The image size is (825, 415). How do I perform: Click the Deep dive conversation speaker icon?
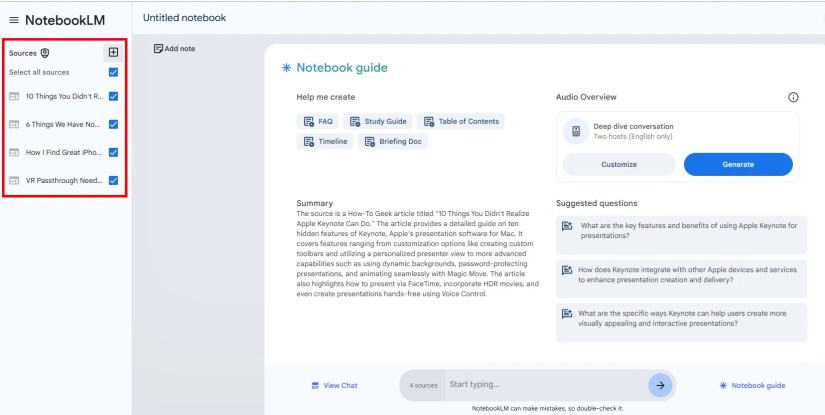click(576, 131)
